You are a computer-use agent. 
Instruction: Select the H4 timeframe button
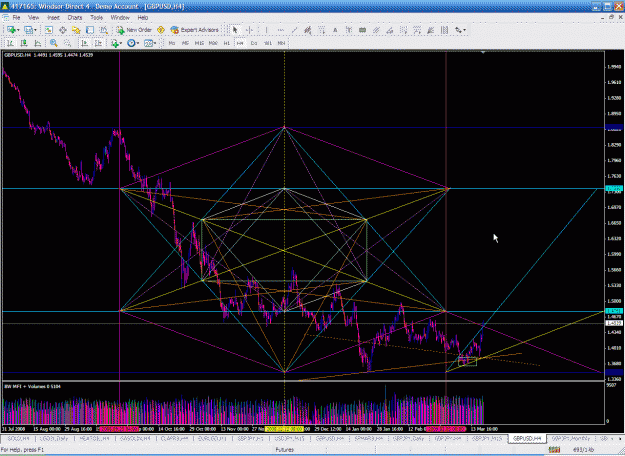(x=240, y=43)
